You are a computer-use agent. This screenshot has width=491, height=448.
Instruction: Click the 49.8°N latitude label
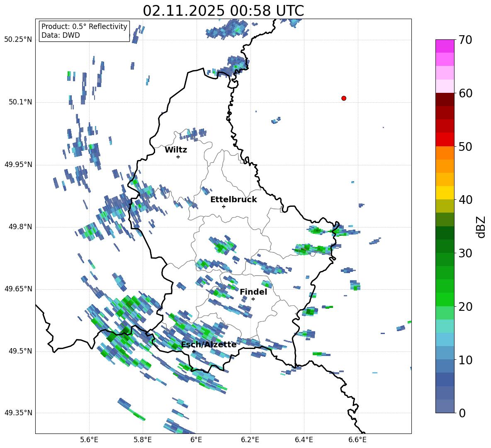coord(21,227)
